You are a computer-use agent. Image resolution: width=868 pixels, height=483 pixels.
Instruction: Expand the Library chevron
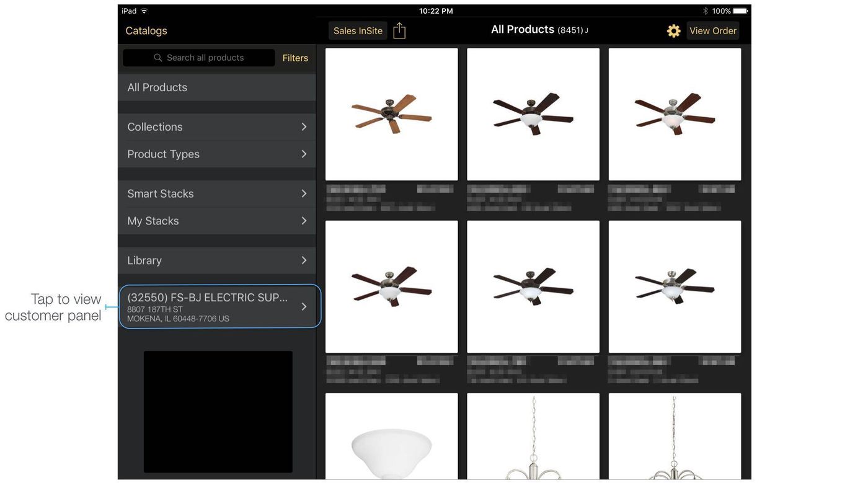coord(304,260)
